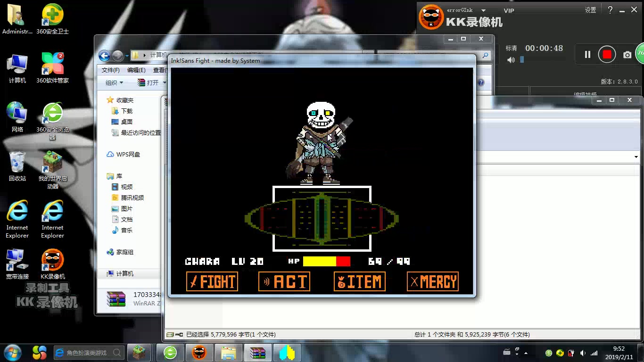Open the taskbar clock showing 9:52
This screenshot has width=644, height=362.
click(619, 353)
